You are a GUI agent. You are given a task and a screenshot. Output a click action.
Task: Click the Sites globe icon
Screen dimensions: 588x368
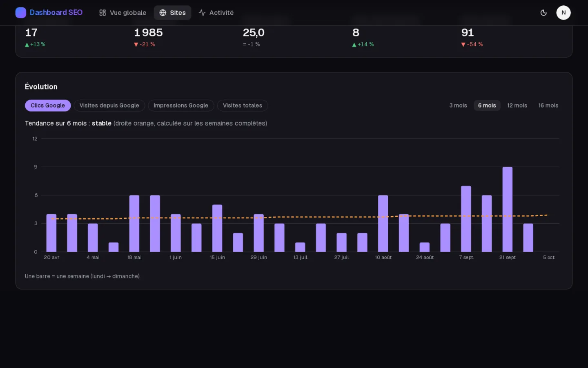tap(163, 13)
